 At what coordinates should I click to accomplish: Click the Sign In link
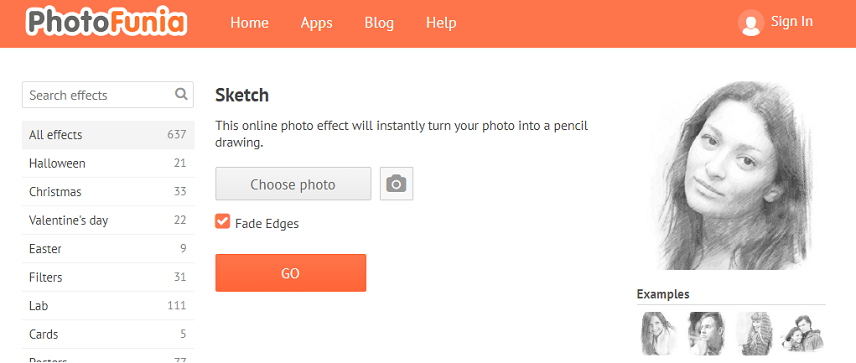(x=792, y=21)
